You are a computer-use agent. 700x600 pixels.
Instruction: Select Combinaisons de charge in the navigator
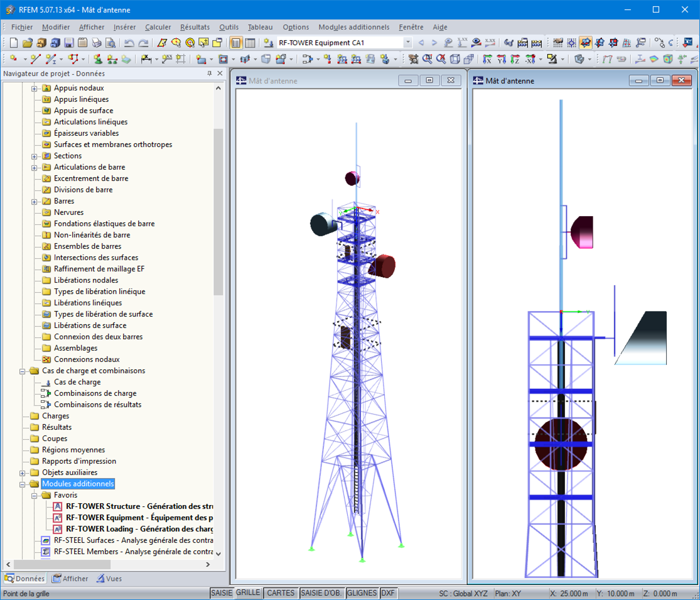(96, 393)
